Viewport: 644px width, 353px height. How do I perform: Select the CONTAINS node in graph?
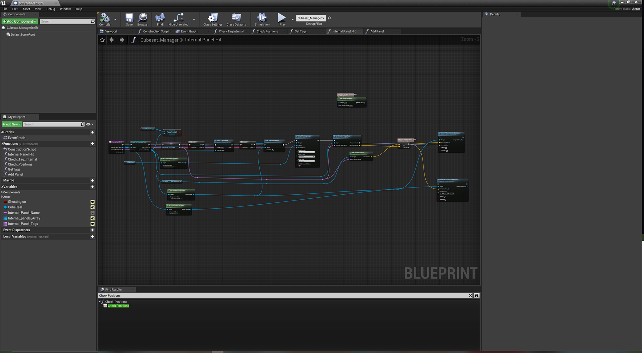(172, 133)
